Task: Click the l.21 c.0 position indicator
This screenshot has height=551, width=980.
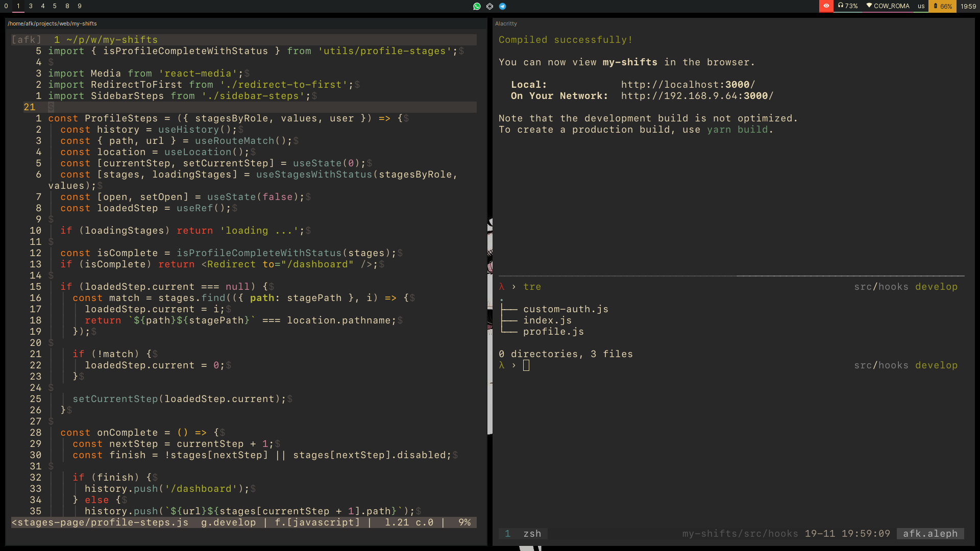Action: 409,522
